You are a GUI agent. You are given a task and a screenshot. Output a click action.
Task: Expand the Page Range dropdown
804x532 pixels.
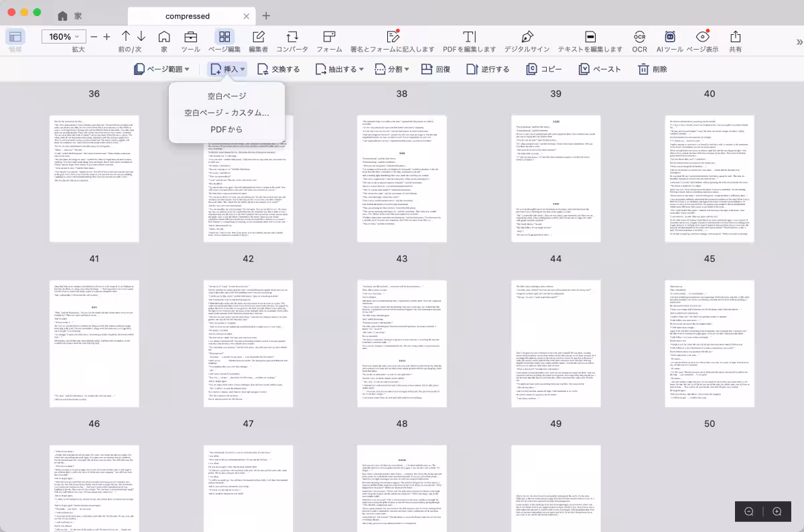[161, 69]
